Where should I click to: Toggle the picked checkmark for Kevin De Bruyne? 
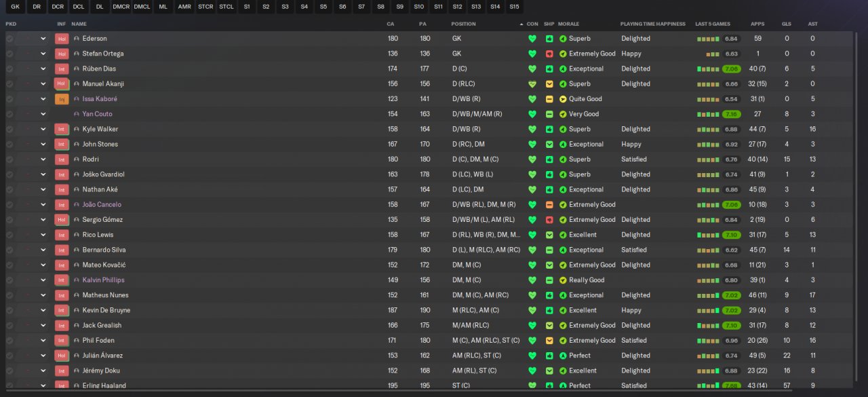(x=9, y=310)
